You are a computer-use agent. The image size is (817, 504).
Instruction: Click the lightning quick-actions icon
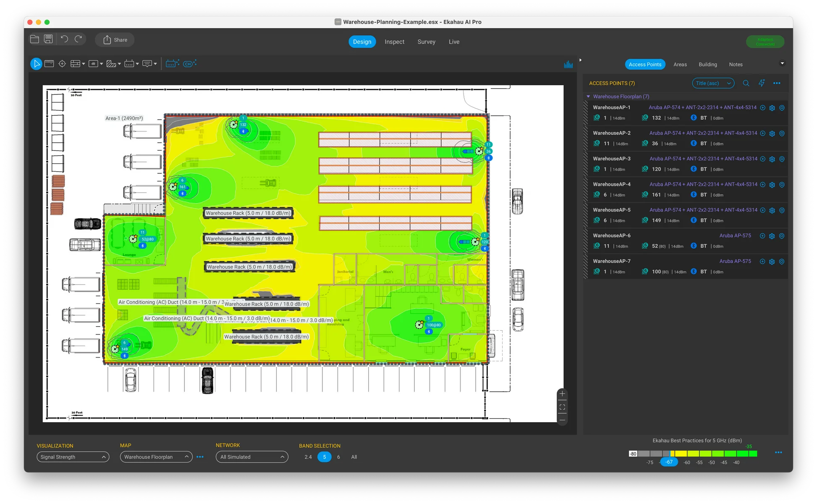(x=761, y=83)
